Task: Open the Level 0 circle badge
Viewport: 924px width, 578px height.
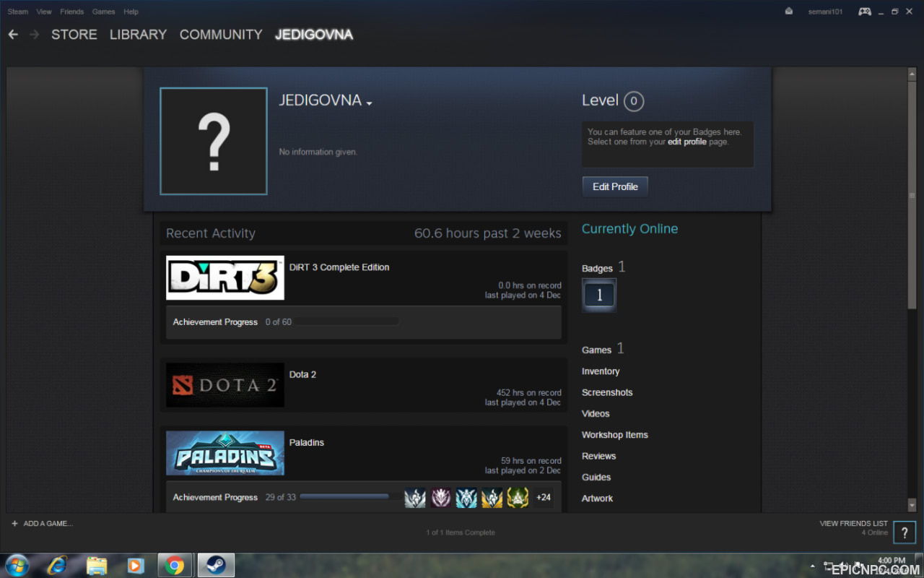Action: click(x=634, y=101)
